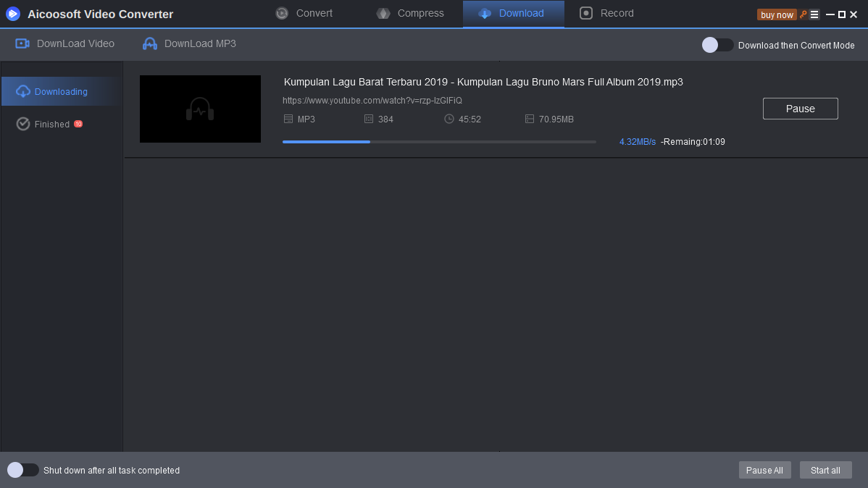Maximize the Aicoosoft window

coord(841,14)
